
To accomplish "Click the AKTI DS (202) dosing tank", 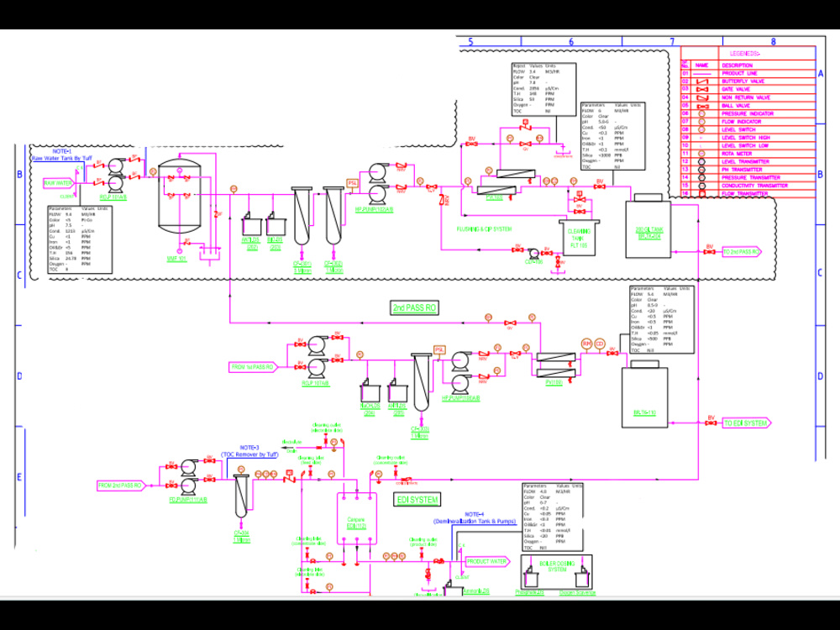I will point(252,224).
